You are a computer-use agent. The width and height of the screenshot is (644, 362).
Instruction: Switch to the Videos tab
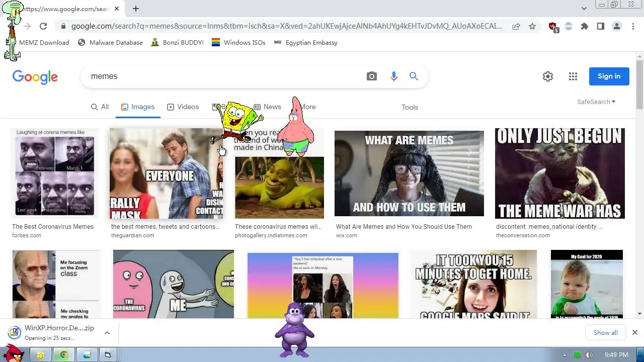[183, 107]
